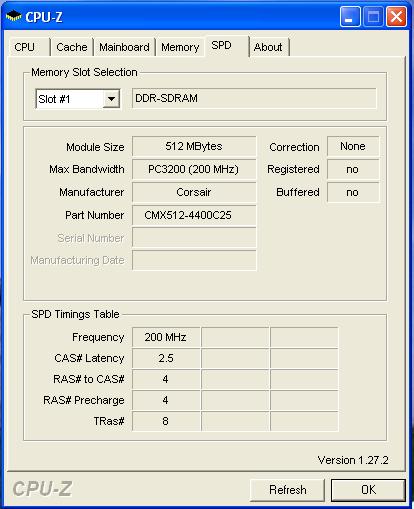This screenshot has height=509, width=414.
Task: Confirm with the OK button
Action: [368, 490]
